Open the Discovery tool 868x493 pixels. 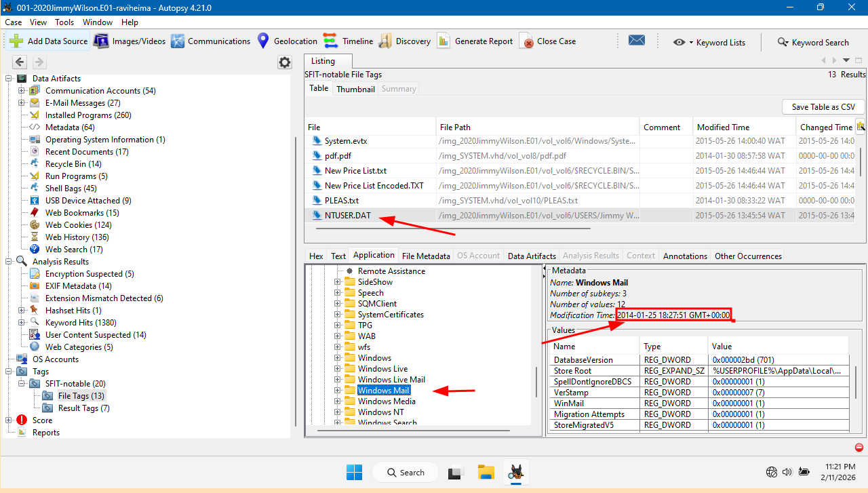point(384,41)
